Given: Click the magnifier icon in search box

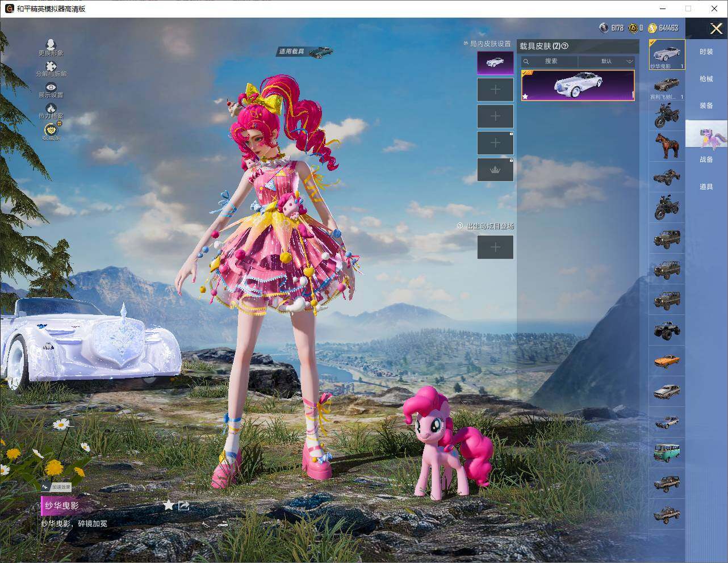Looking at the screenshot, I should pos(526,61).
